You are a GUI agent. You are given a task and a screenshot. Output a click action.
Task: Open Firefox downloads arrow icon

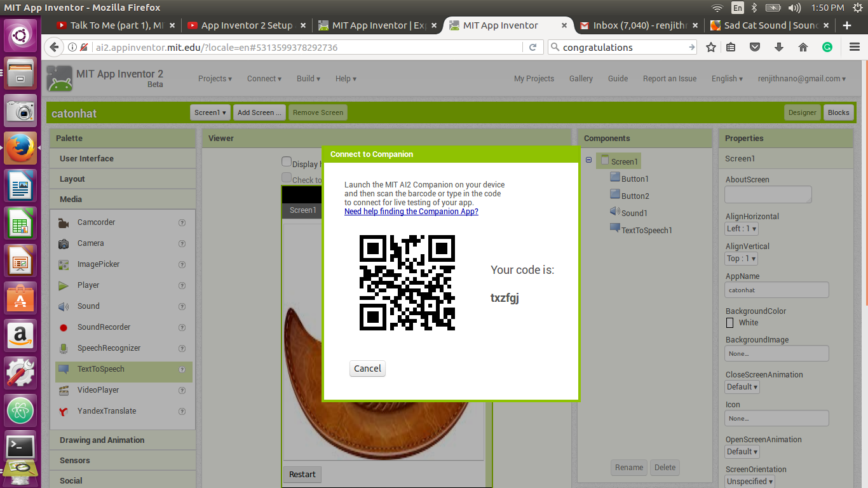pyautogui.click(x=779, y=47)
